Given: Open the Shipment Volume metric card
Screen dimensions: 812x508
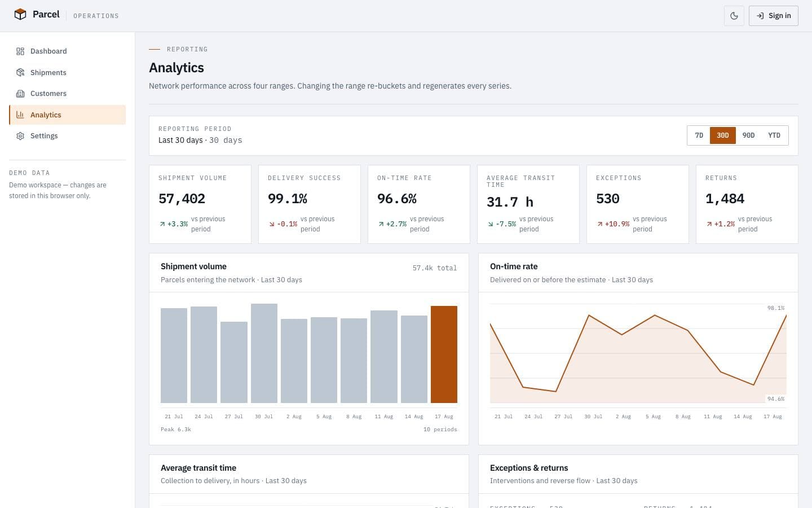Looking at the screenshot, I should pyautogui.click(x=200, y=204).
